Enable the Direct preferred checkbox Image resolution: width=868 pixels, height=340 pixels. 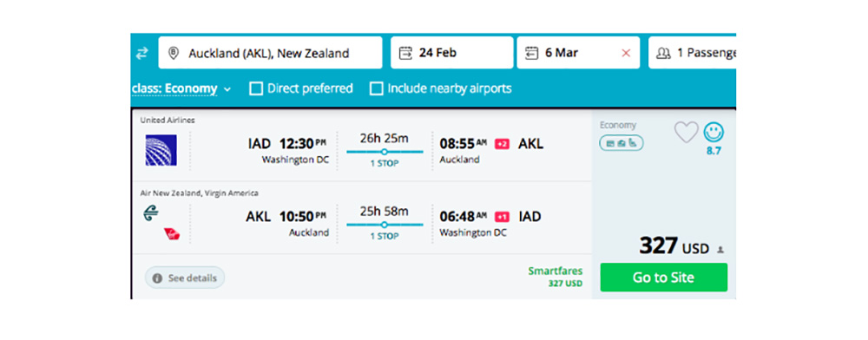256,88
